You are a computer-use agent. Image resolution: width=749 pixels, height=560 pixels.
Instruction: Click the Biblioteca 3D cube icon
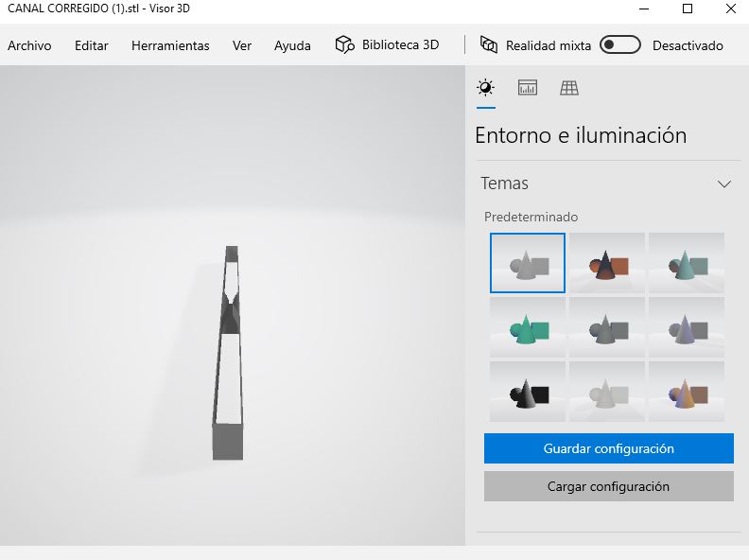tap(344, 44)
